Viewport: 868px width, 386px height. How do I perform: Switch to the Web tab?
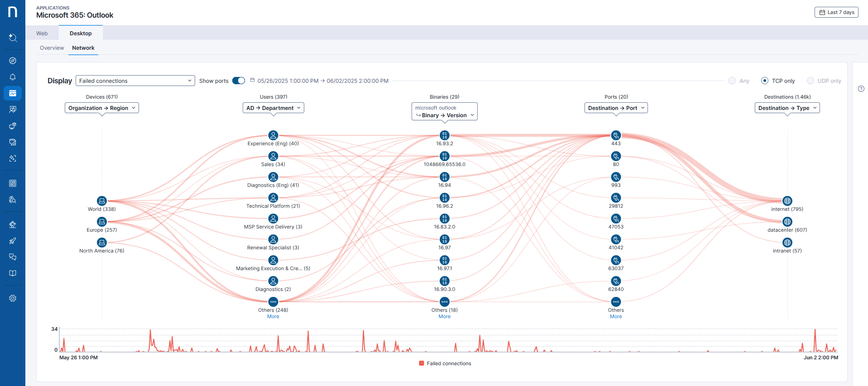[42, 33]
